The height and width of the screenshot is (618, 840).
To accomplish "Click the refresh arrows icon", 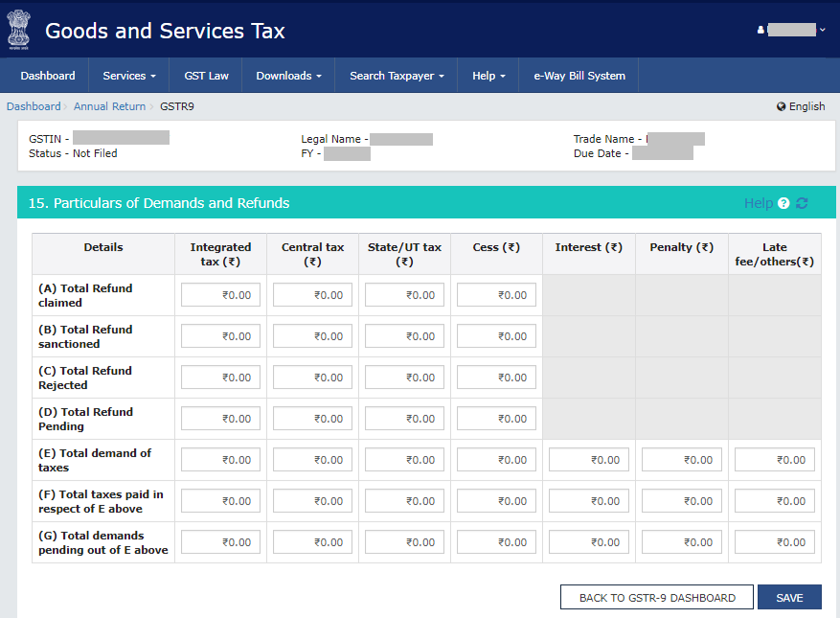I will [x=802, y=203].
